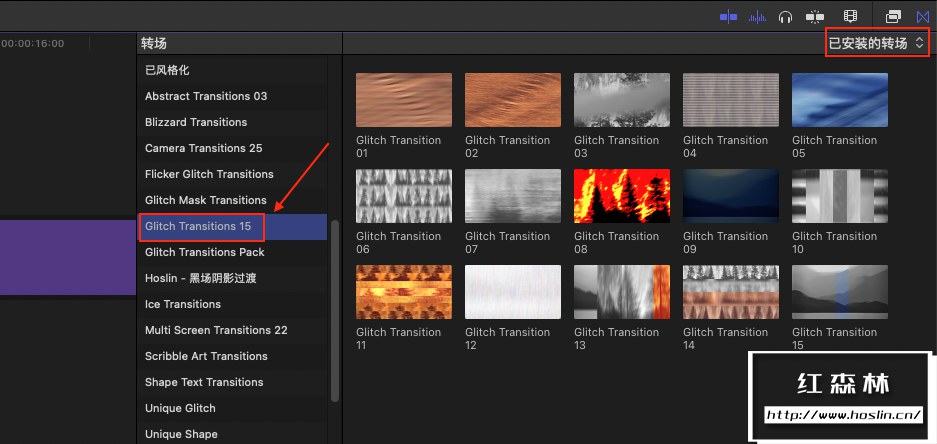Screen dimensions: 937x444
Task: Click the category list scrollbar
Action: [335, 311]
